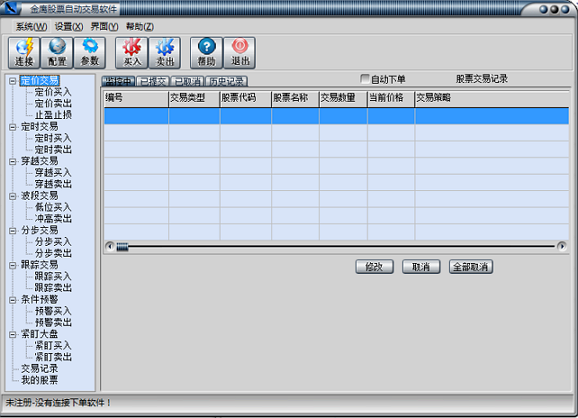Viewport: 578px width, 418px height.
Task: Open the 设置(X) menu
Action: click(69, 27)
